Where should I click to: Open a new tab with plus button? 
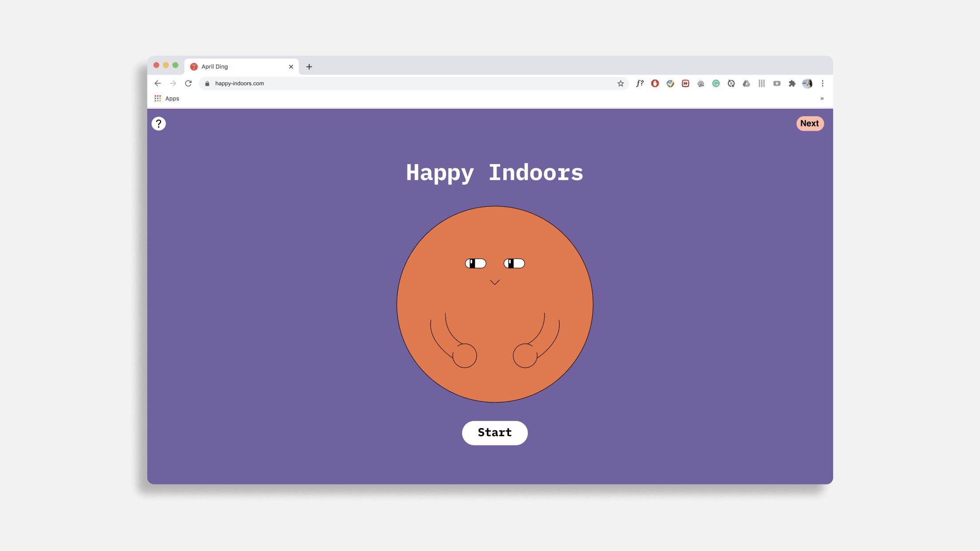click(x=309, y=67)
